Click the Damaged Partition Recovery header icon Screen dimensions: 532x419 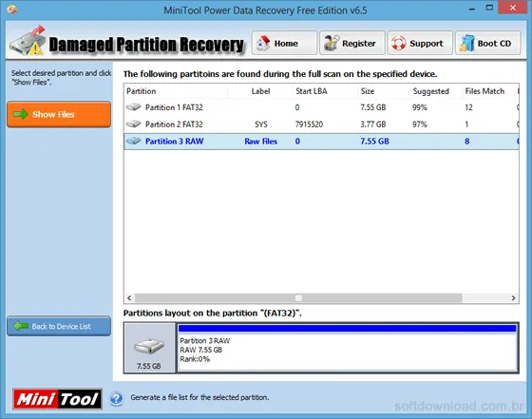click(28, 41)
